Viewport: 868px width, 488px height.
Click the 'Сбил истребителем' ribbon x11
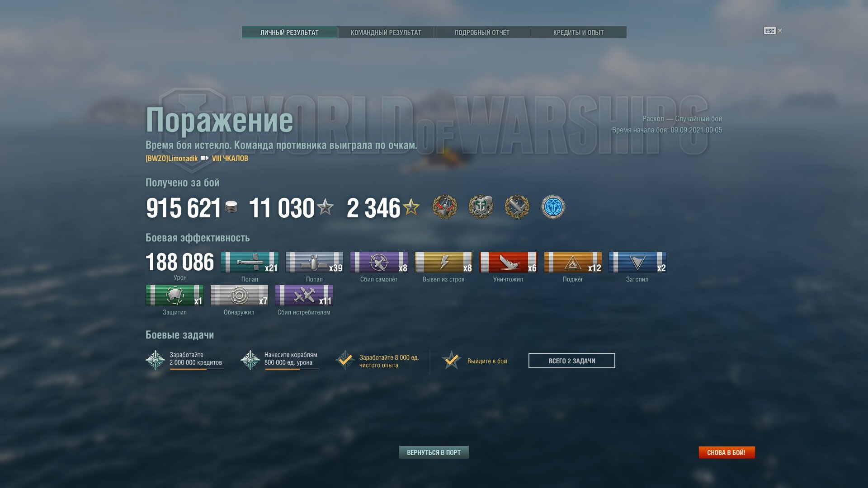pos(304,296)
